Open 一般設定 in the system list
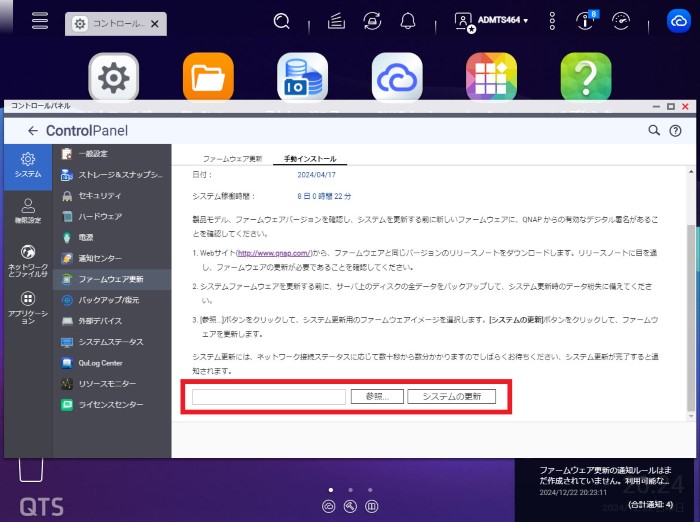The width and height of the screenshot is (700, 522). 112,154
